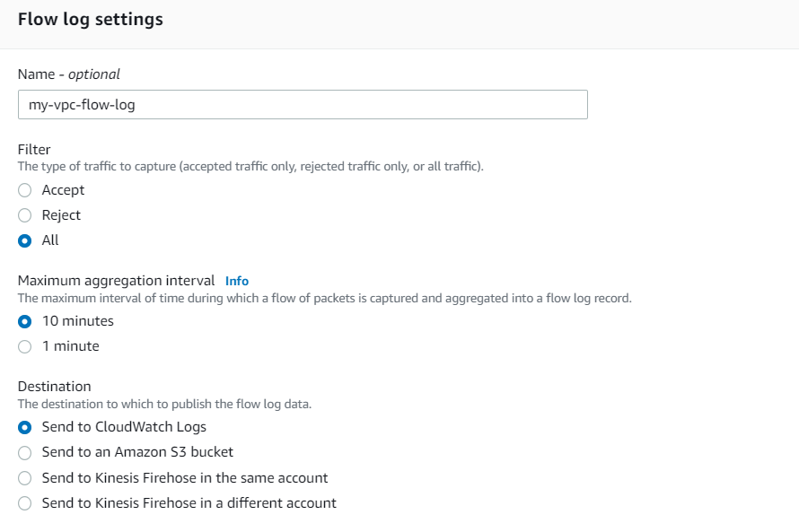Click the Destination section heading
This screenshot has width=799, height=532.
click(56, 386)
